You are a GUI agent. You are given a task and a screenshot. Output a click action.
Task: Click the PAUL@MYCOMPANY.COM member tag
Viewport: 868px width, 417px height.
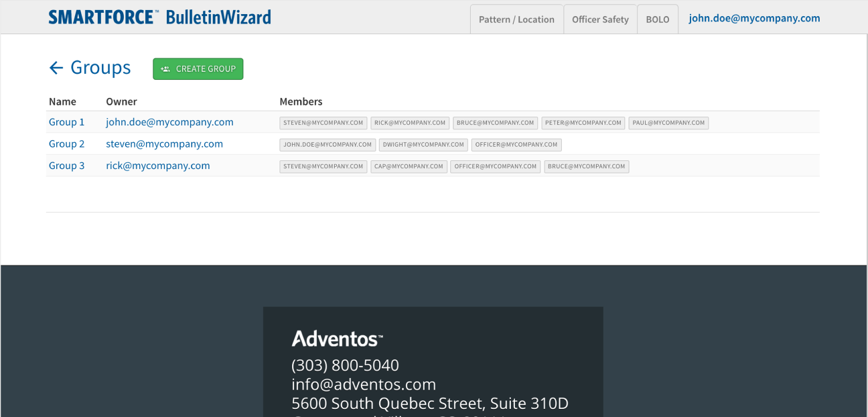point(668,123)
